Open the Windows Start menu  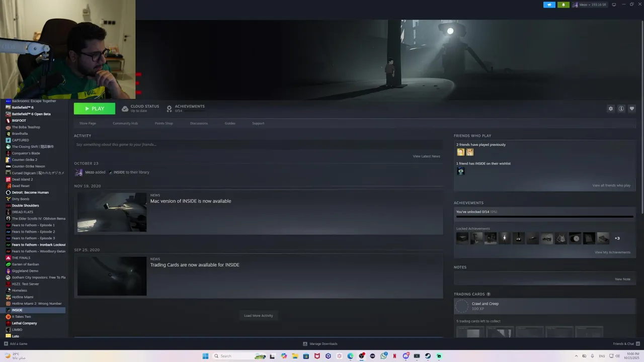coord(205,356)
